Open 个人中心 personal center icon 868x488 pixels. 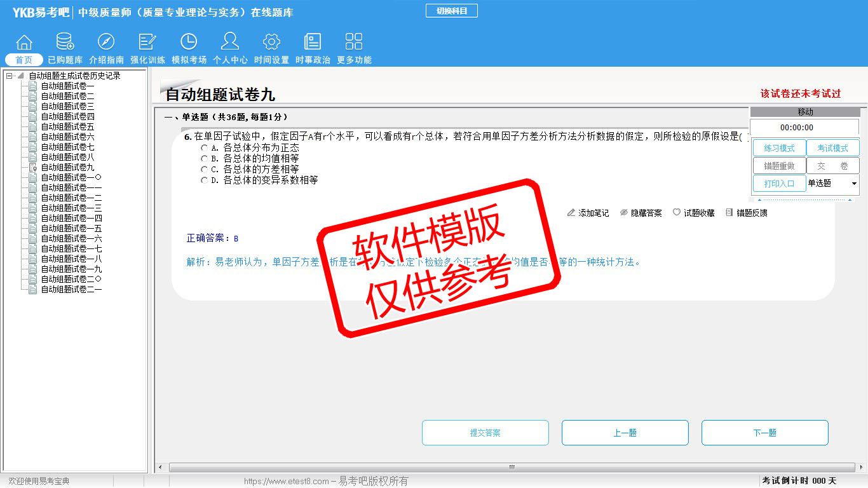[x=230, y=43]
